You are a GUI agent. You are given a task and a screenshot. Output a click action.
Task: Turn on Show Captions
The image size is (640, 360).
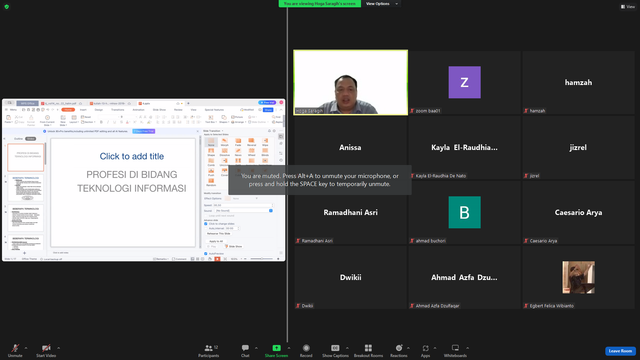335,350
